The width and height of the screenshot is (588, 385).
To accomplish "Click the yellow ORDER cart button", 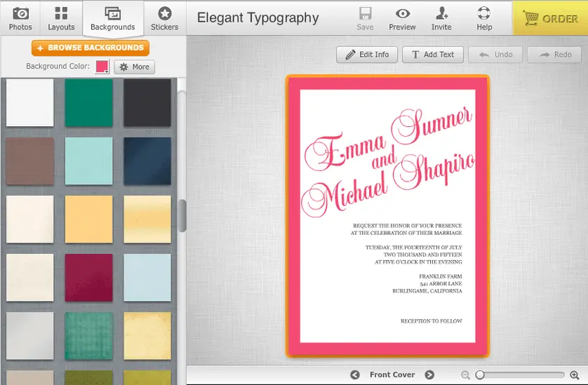I will [x=550, y=18].
